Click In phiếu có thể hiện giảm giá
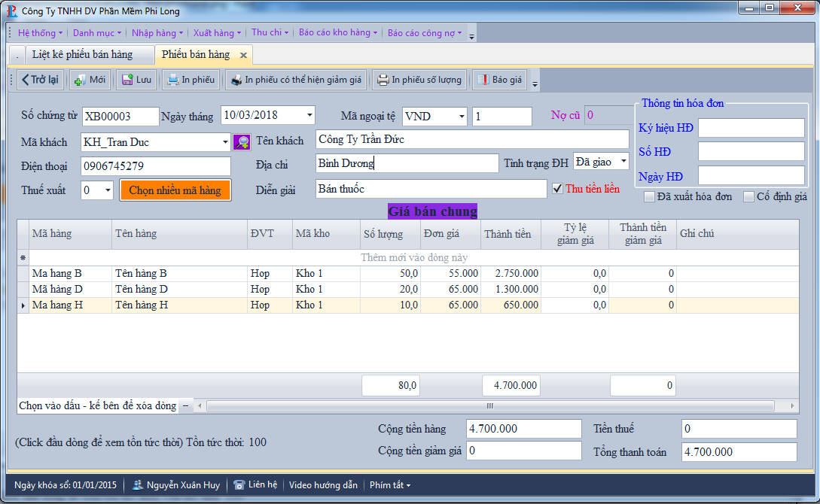 (296, 80)
